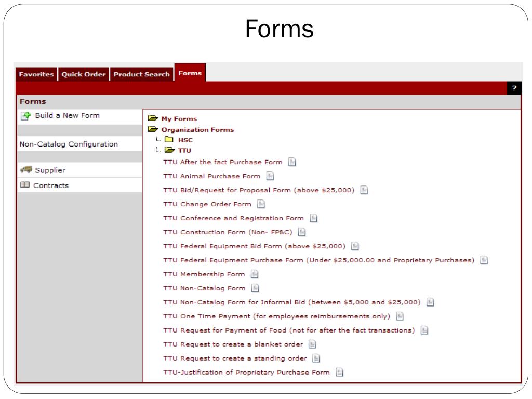Open TTU Request to create a blanket order
This screenshot has width=532, height=399.
point(233,344)
